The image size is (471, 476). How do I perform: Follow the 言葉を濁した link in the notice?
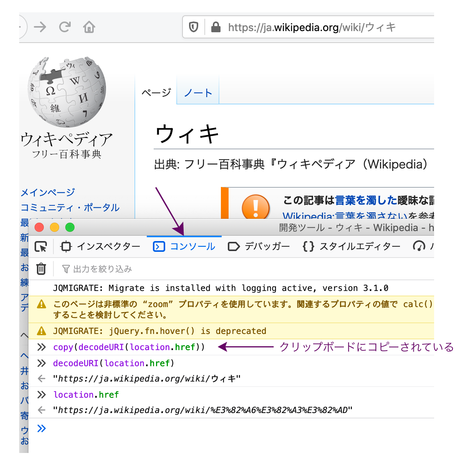pos(366,200)
